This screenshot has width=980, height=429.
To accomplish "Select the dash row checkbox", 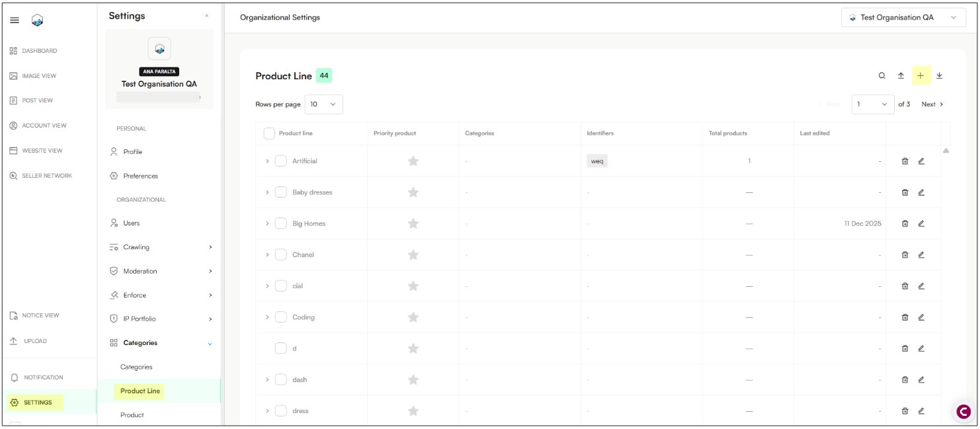I will 281,379.
